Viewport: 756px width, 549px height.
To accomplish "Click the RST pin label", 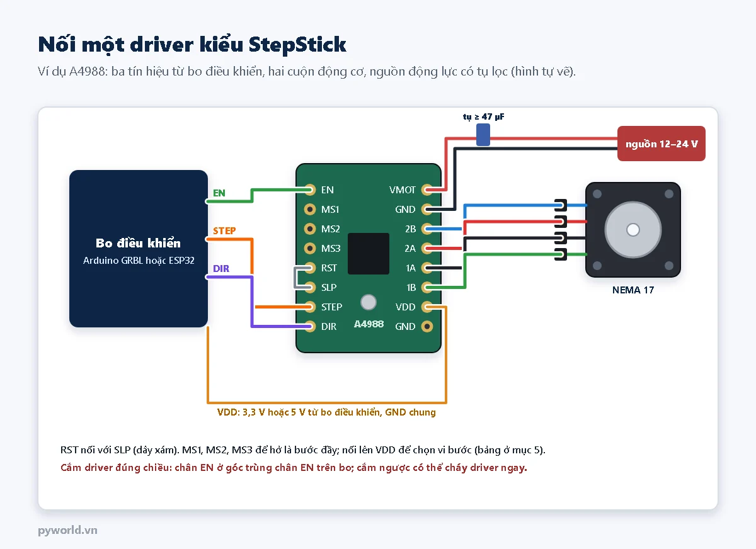I will [x=329, y=268].
